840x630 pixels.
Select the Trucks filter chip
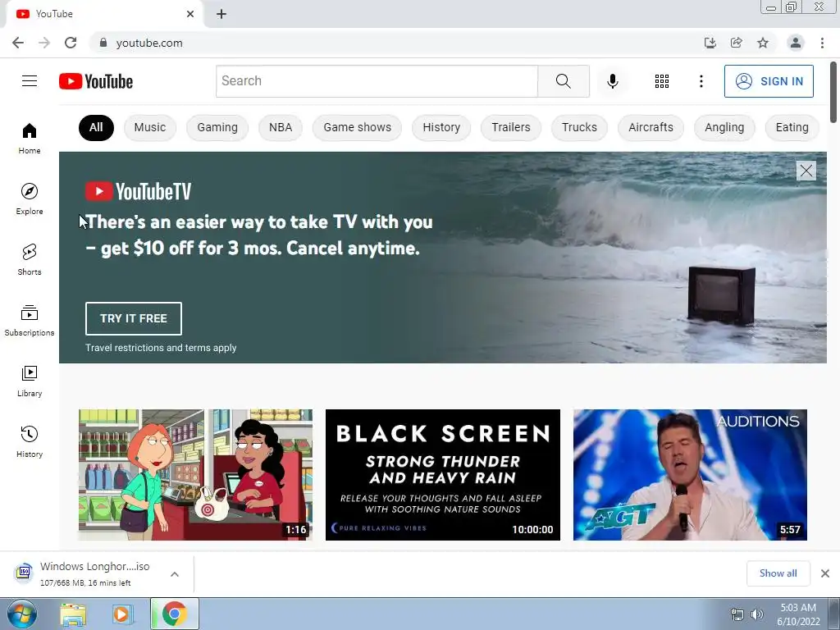579,127
